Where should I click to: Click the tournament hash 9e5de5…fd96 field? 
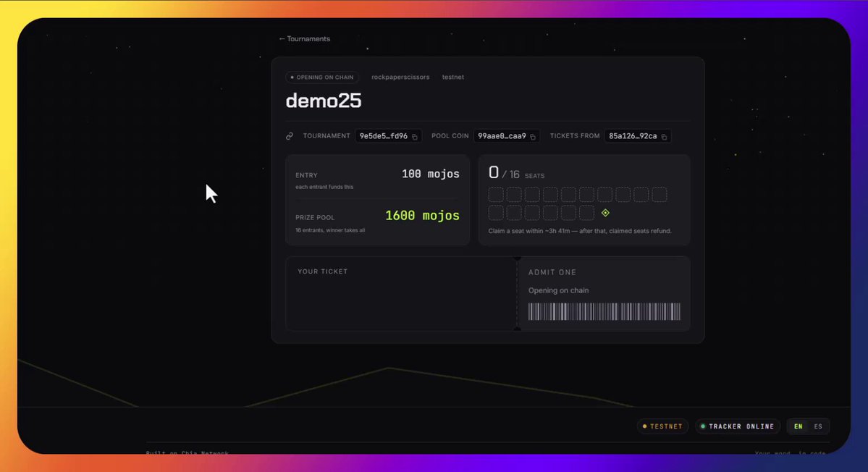(388, 136)
